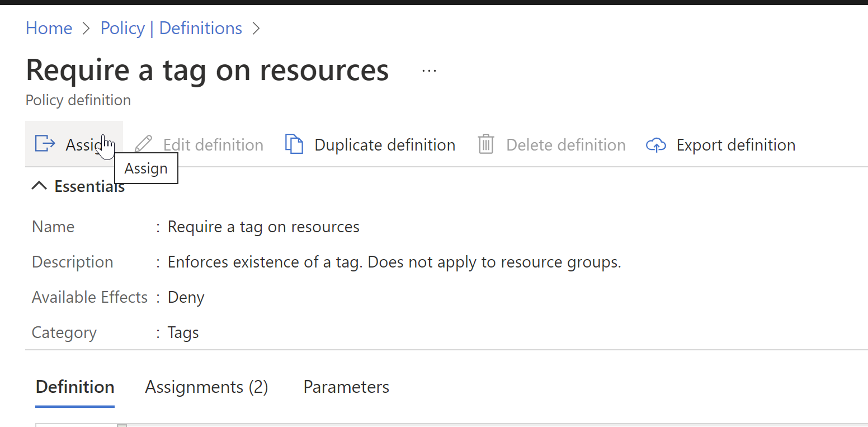Image resolution: width=868 pixels, height=427 pixels.
Task: Click the Delete definition text label
Action: 565,145
